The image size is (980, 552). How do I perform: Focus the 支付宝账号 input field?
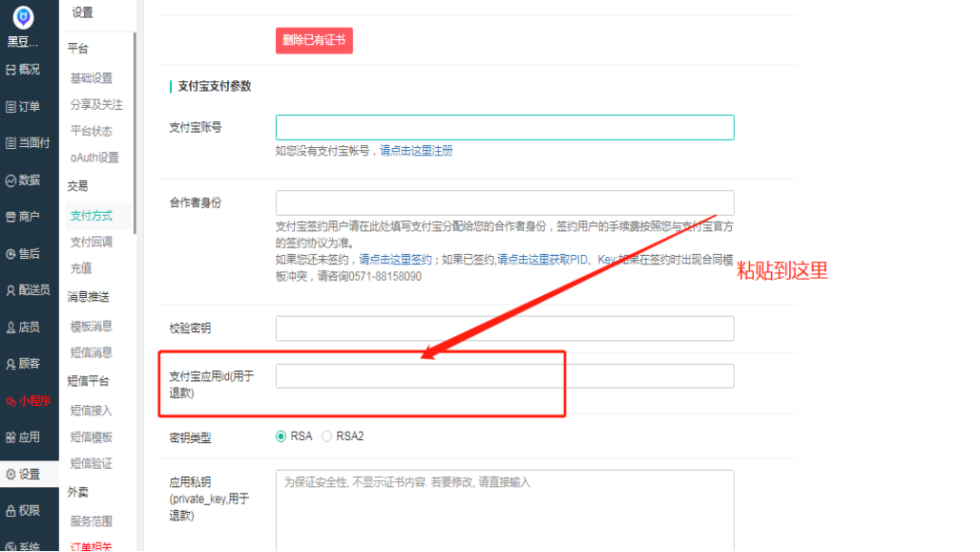click(x=505, y=128)
